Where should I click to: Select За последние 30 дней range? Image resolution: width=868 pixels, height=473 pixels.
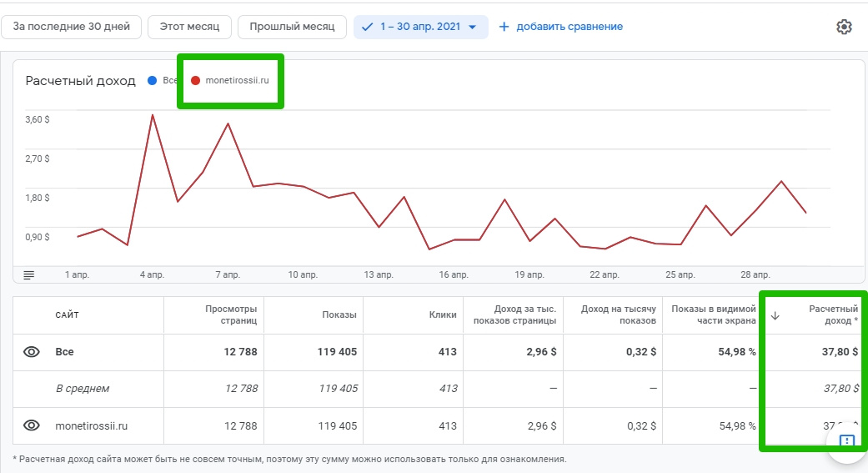72,27
